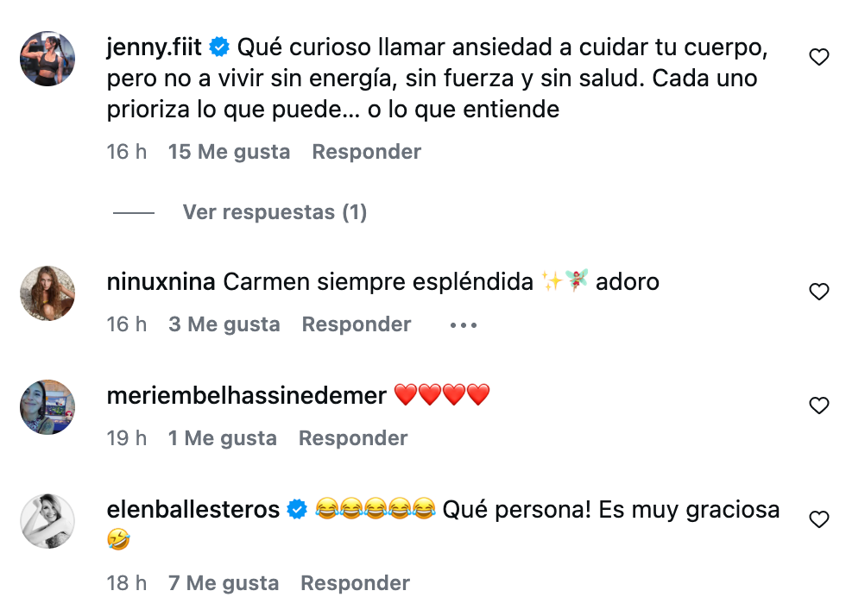The image size is (846, 616).
Task: Open jenny.fiit's profile picture
Action: (x=47, y=58)
